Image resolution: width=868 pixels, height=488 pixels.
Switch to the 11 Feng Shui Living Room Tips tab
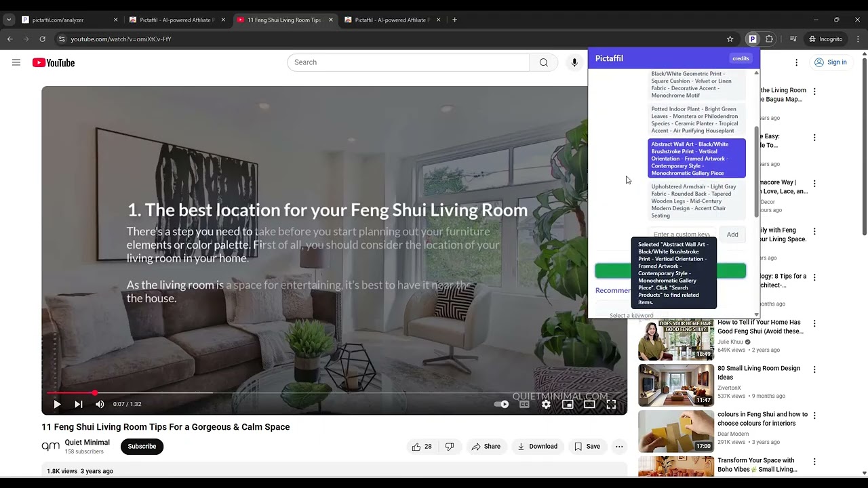283,20
